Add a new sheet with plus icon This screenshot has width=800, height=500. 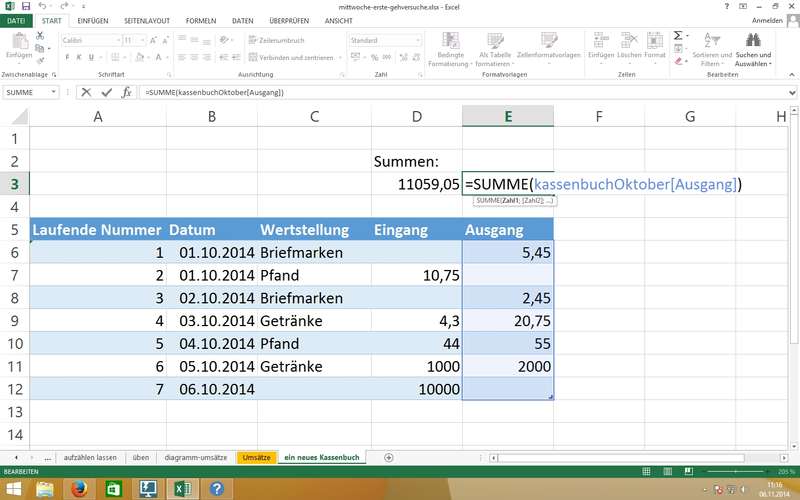click(x=388, y=457)
